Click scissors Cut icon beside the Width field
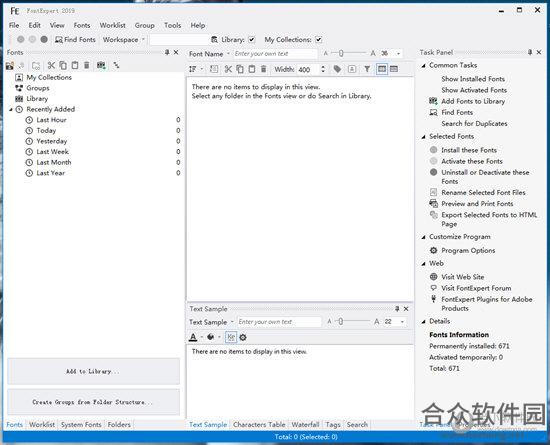 [x=228, y=69]
